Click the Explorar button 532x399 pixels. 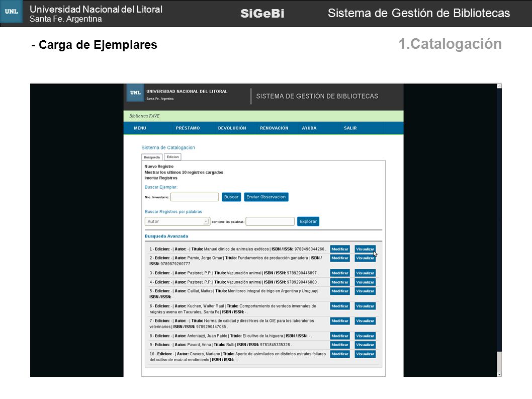point(308,221)
